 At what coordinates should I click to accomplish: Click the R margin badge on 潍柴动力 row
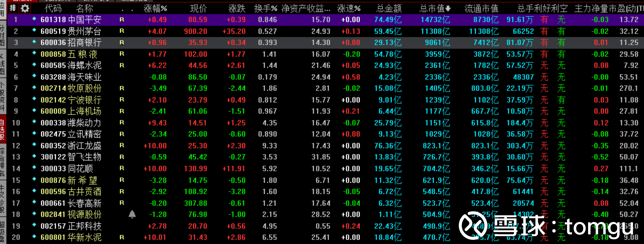pyautogui.click(x=122, y=123)
